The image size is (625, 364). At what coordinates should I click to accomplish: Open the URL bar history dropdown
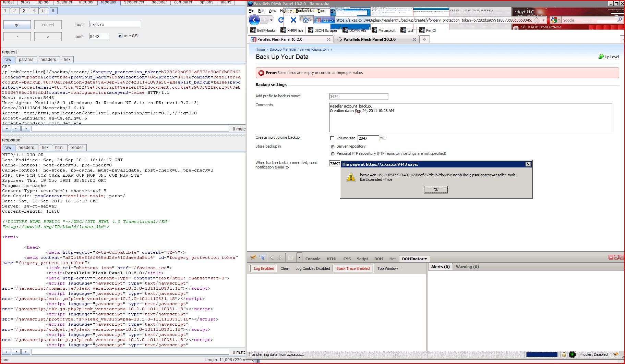point(543,20)
